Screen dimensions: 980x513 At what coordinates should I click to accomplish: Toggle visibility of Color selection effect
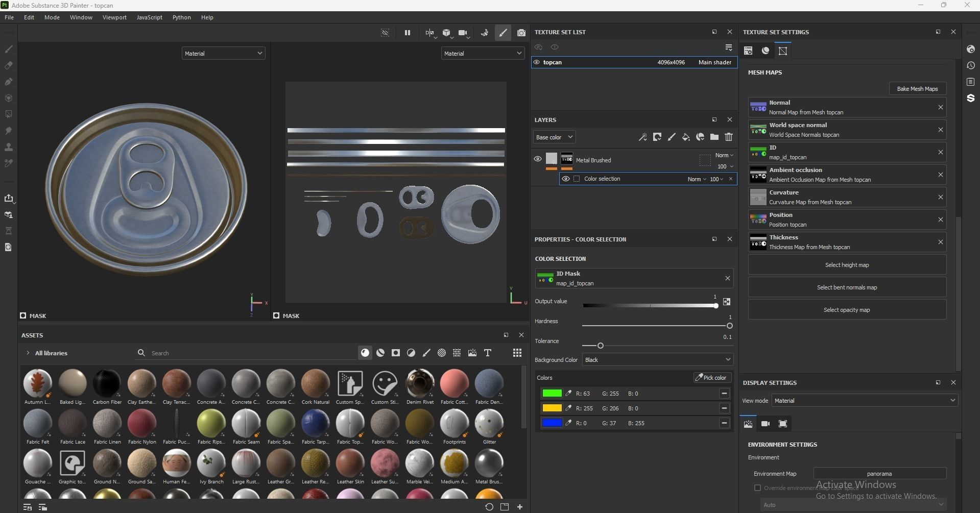point(566,179)
